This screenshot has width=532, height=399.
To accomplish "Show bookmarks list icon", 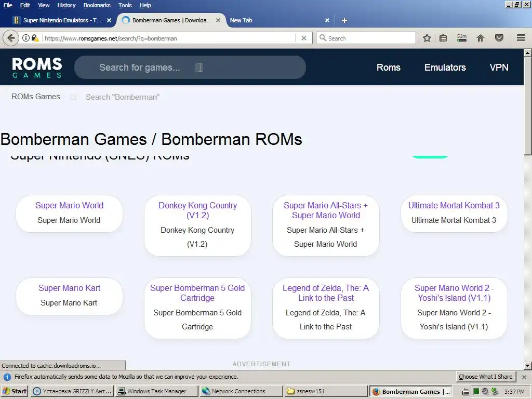I will point(443,38).
